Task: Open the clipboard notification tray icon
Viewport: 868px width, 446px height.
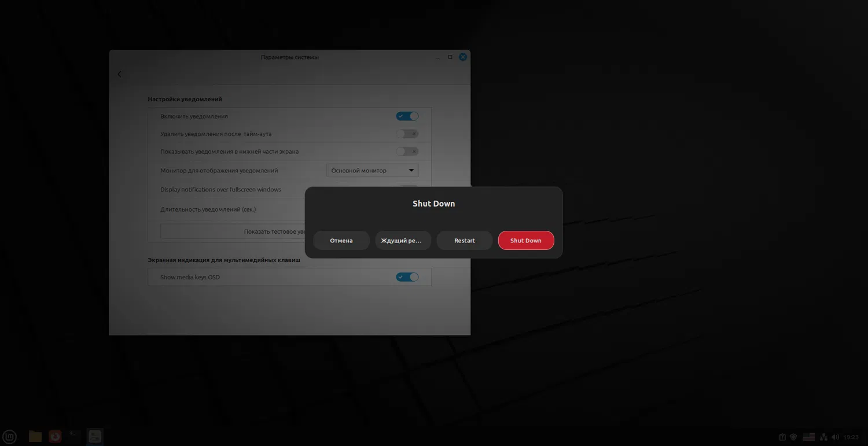Action: click(x=782, y=437)
